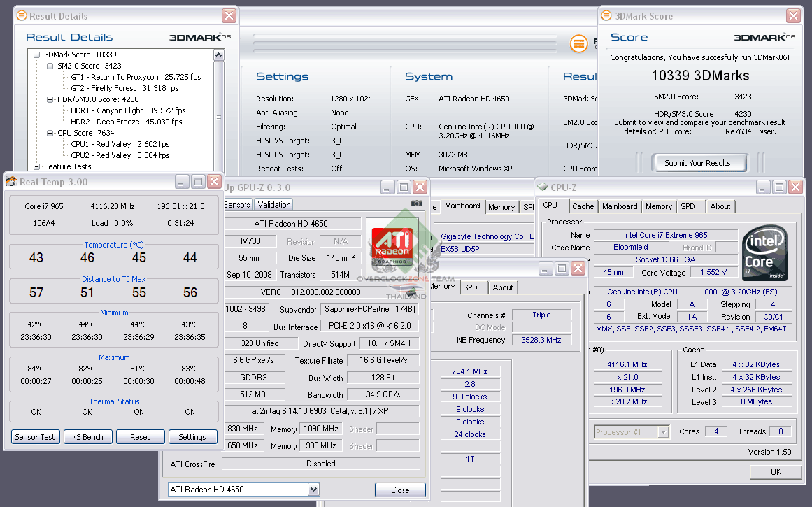
Task: Click the orange 3DMark icon in 3DMark Score title bar
Action: click(606, 15)
